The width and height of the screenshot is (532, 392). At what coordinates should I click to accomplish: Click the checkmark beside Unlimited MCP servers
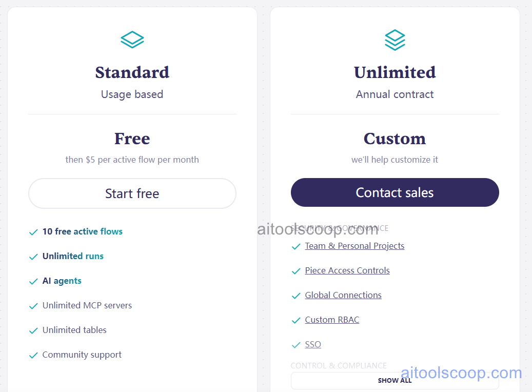tap(33, 306)
